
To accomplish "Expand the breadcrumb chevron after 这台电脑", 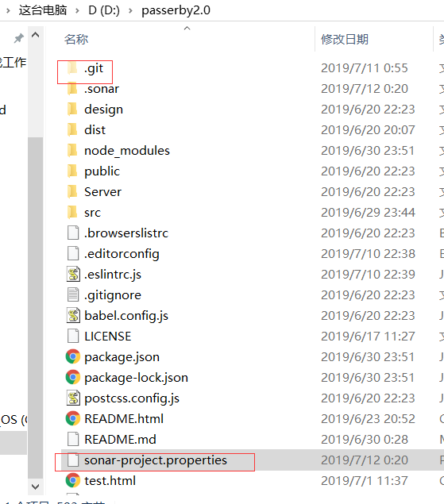I will tap(77, 10).
